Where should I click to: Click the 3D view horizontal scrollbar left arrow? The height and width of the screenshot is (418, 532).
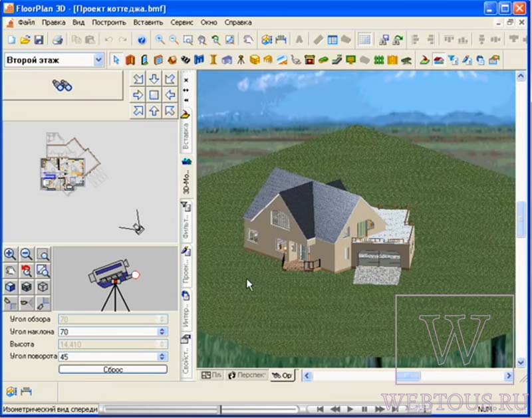[307, 375]
